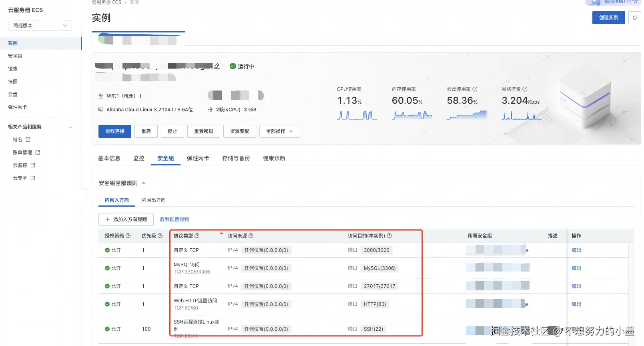644x346 pixels.
Task: Click the 远程连接 button
Action: coord(115,131)
